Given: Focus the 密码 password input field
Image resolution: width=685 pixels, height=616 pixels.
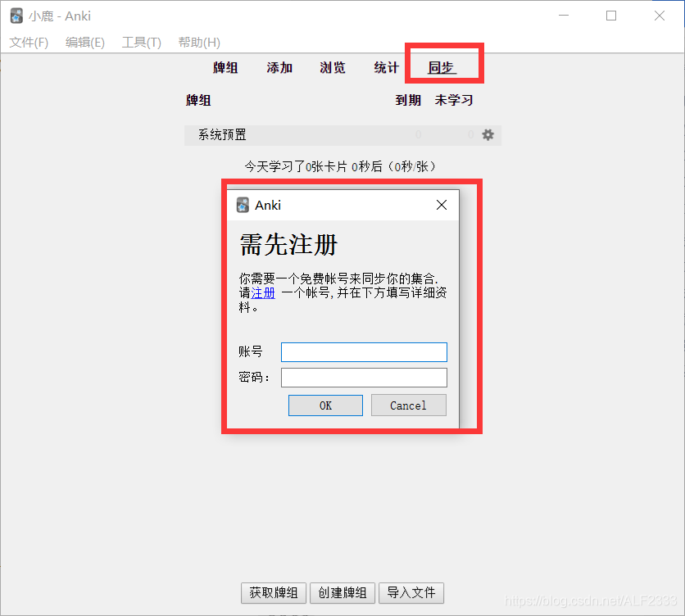Looking at the screenshot, I should click(x=364, y=378).
